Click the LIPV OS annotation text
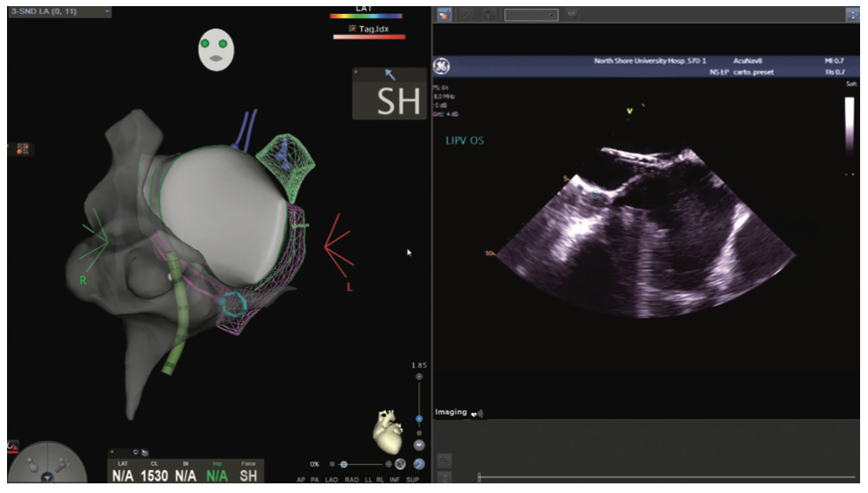Image resolution: width=868 pixels, height=493 pixels. pos(465,140)
